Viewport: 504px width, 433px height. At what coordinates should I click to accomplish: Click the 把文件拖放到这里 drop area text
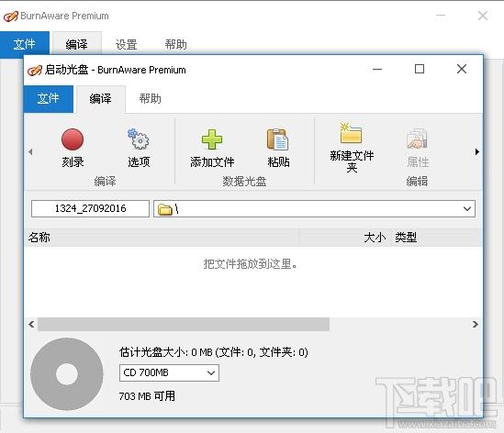click(x=250, y=264)
